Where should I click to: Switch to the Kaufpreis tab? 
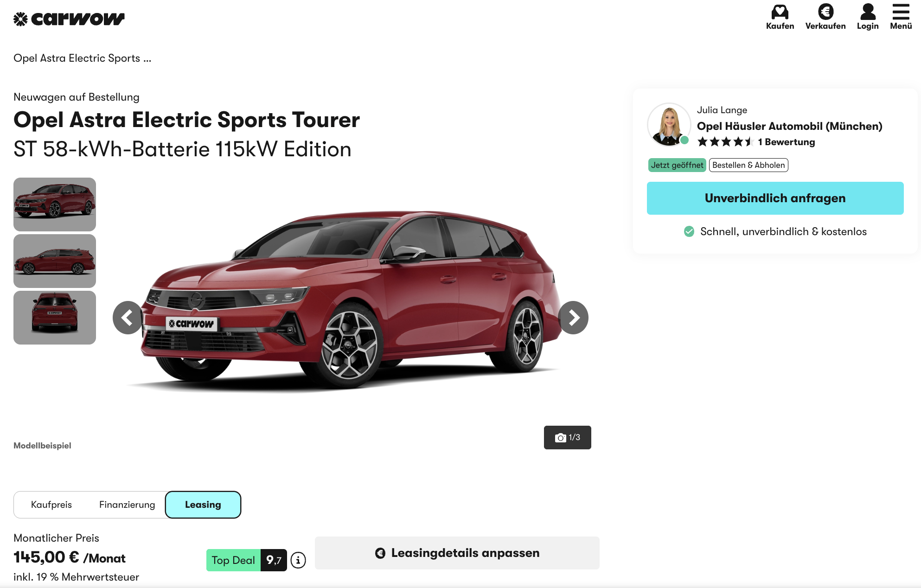[51, 505]
